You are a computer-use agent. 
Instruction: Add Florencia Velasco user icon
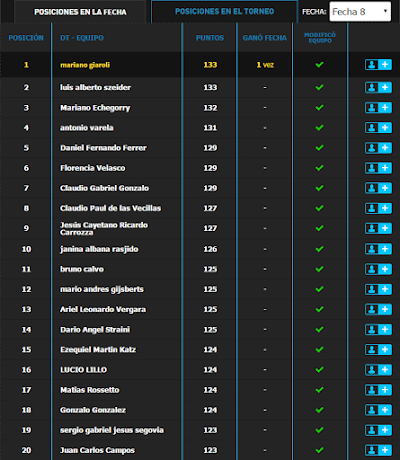coord(378,168)
